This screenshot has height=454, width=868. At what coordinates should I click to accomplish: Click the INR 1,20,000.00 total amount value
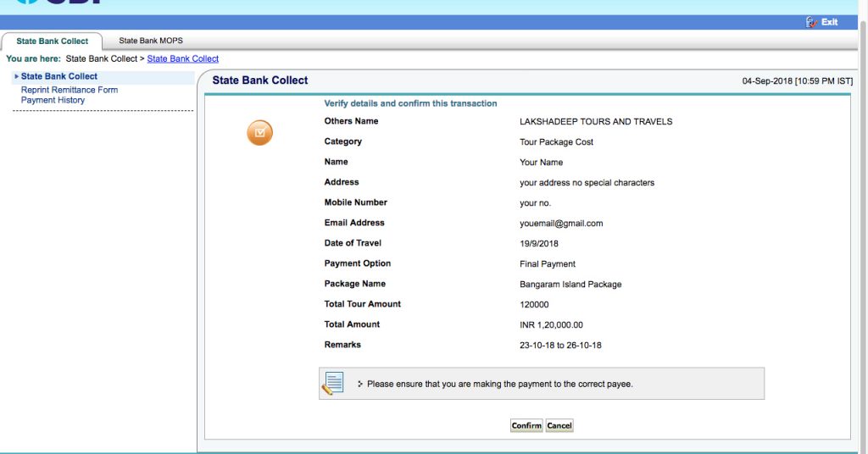click(551, 325)
